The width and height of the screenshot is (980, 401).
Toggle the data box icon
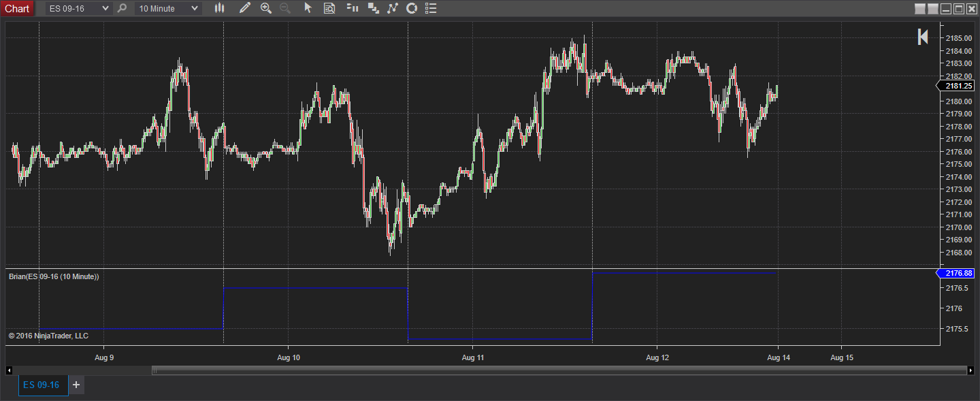point(329,8)
